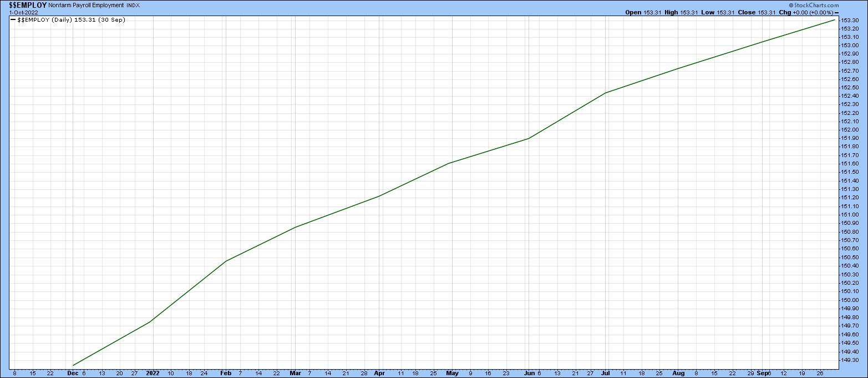
Task: Click the Dec label on date axis
Action: pyautogui.click(x=73, y=374)
